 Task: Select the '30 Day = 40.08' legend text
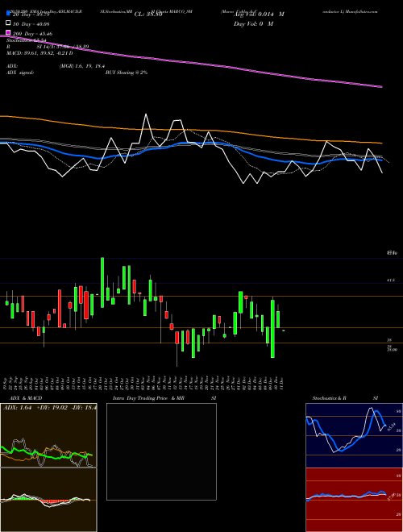(31, 24)
